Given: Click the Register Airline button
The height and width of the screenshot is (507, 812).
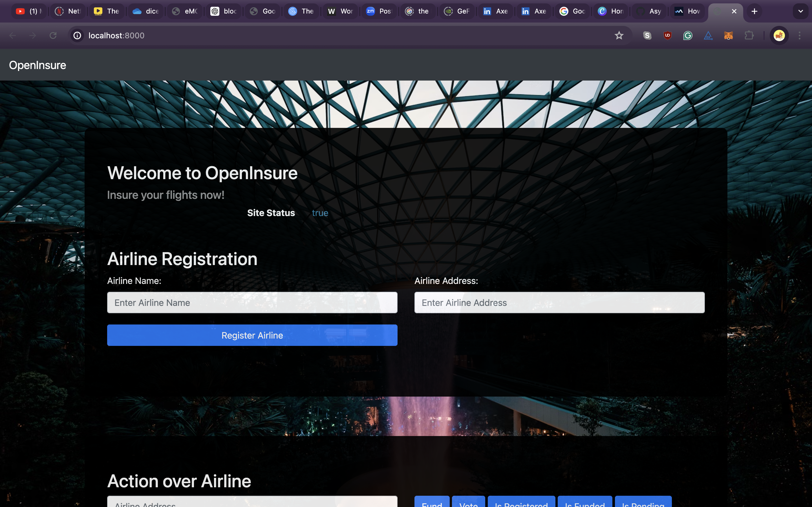Looking at the screenshot, I should click(252, 335).
